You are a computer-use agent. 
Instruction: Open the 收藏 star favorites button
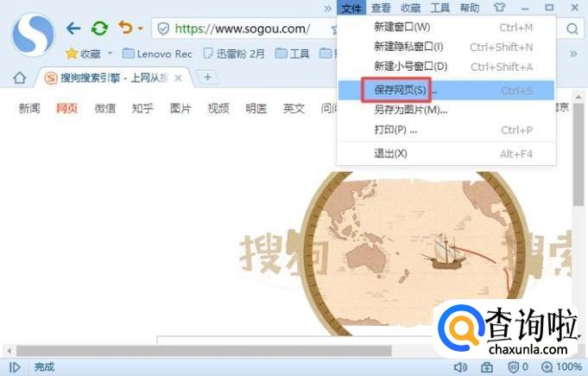pyautogui.click(x=83, y=54)
